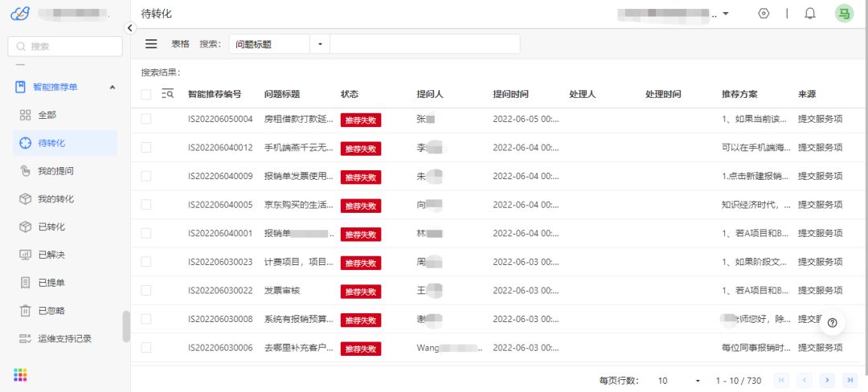The width and height of the screenshot is (868, 392).
Task: Click the monitor icon beside 已解决
Action: [25, 255]
